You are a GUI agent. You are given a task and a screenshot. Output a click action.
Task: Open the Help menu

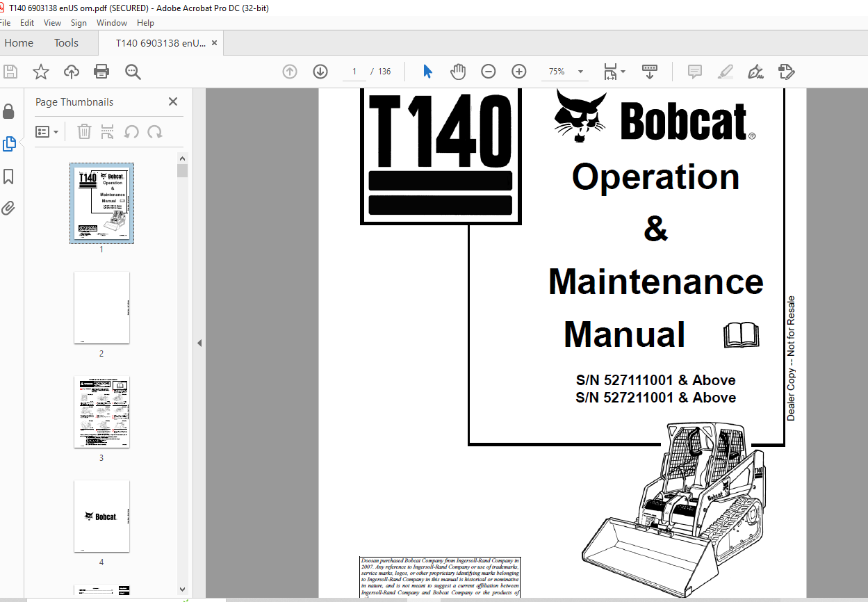coord(145,23)
